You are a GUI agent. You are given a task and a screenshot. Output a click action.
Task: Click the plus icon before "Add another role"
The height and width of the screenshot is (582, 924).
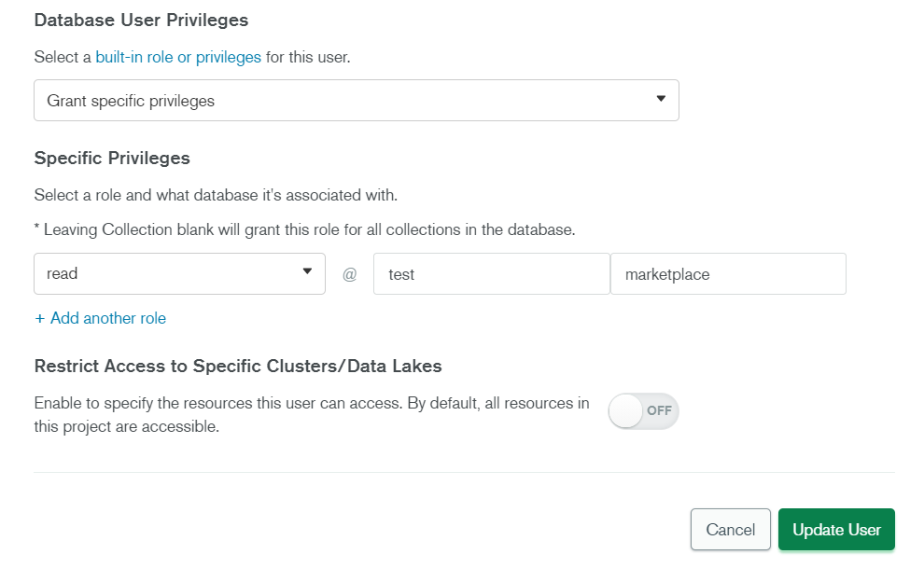[x=40, y=319]
